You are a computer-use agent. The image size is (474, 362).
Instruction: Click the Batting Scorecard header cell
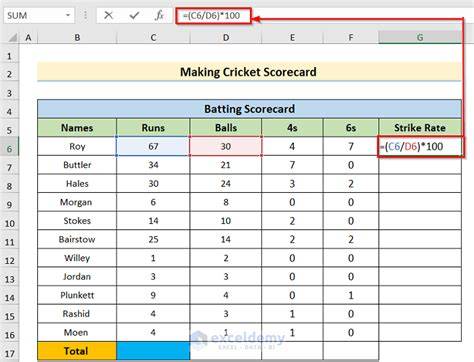tap(249, 109)
